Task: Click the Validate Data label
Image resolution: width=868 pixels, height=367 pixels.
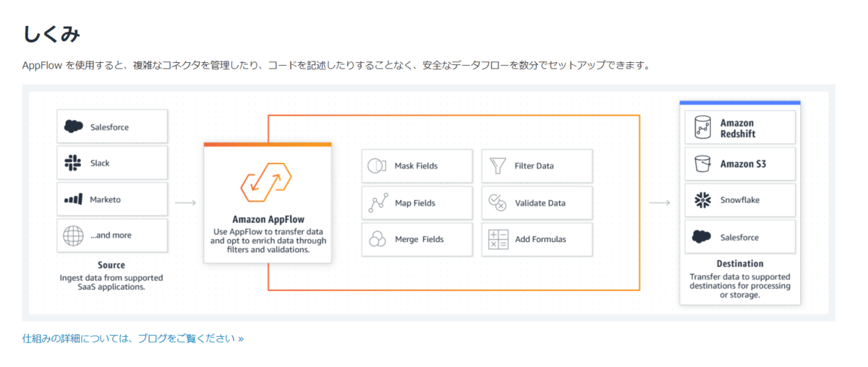Action: [540, 203]
